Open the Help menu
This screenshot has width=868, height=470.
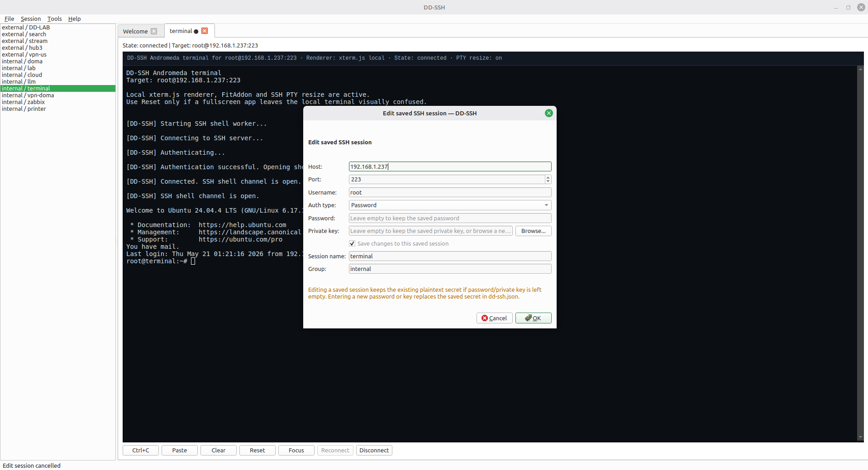click(x=74, y=19)
